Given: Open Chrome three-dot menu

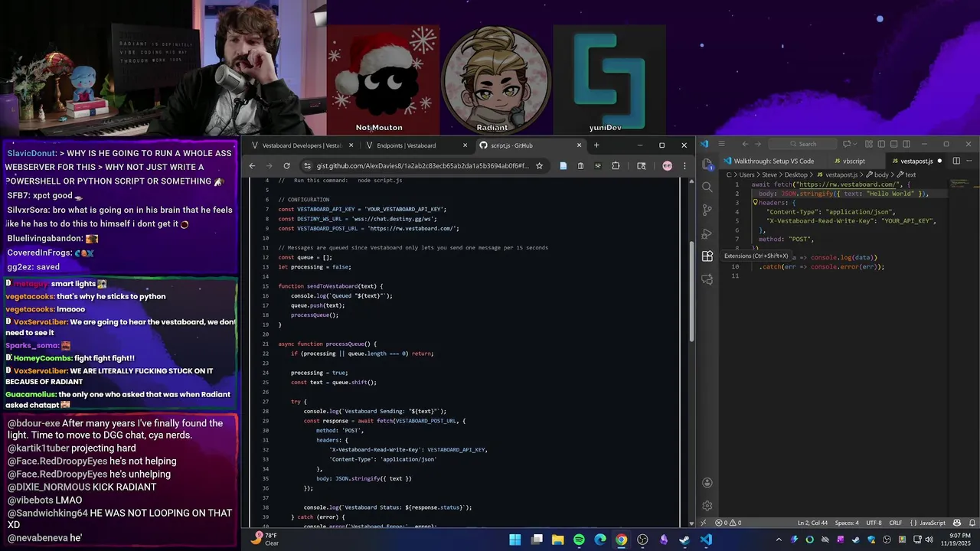Looking at the screenshot, I should (684, 166).
